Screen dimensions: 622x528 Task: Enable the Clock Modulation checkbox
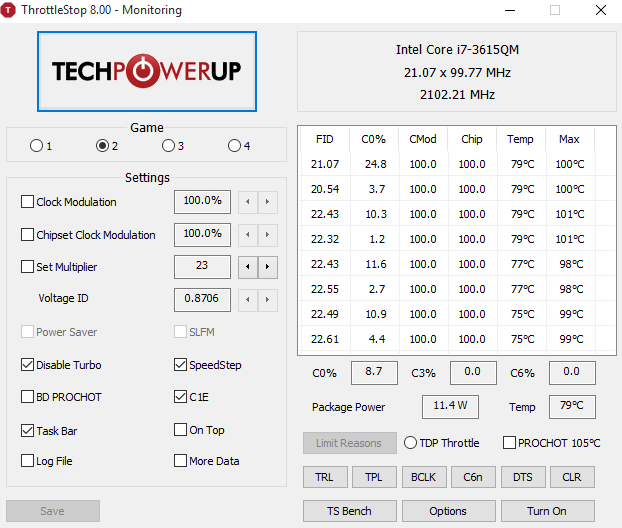27,202
